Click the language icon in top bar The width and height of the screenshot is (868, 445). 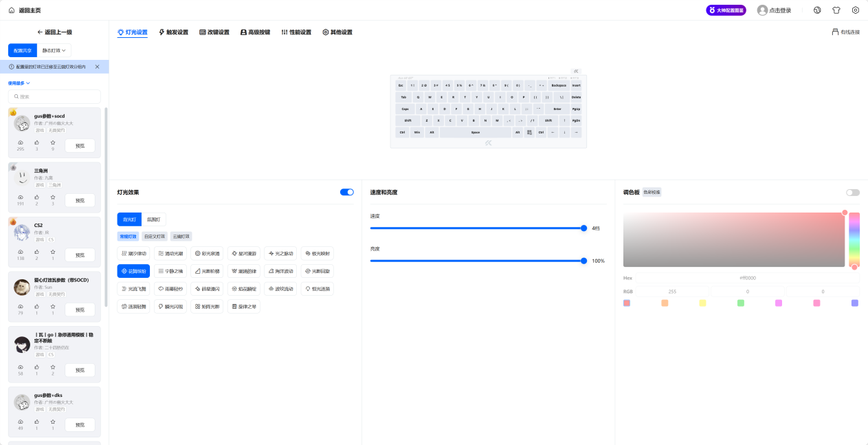point(817,10)
